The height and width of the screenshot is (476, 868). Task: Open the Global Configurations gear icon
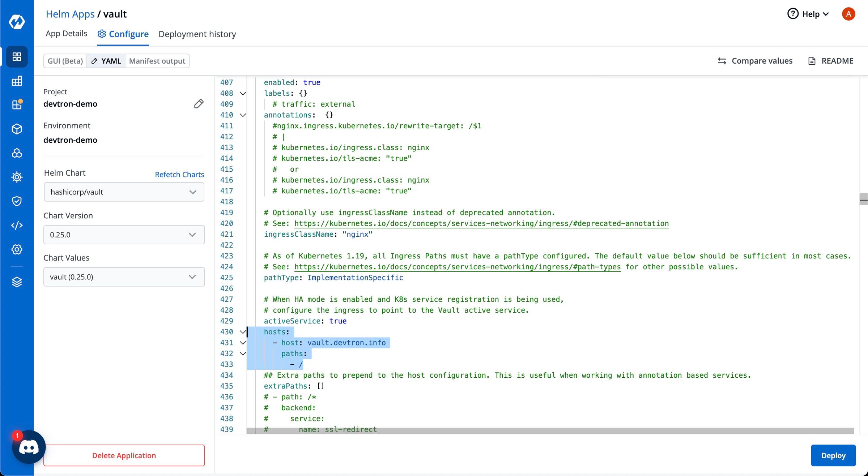(17, 249)
